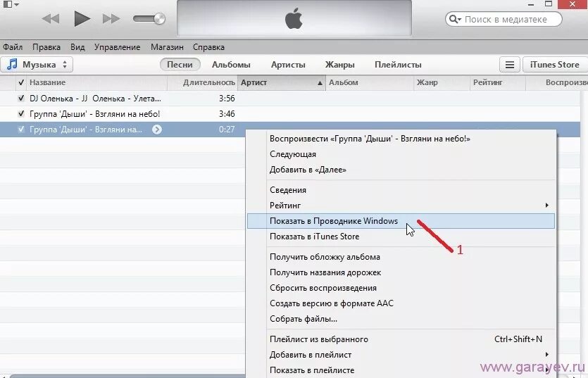Select the DJ Оленька song row
The width and height of the screenshot is (588, 378).
(290, 99)
